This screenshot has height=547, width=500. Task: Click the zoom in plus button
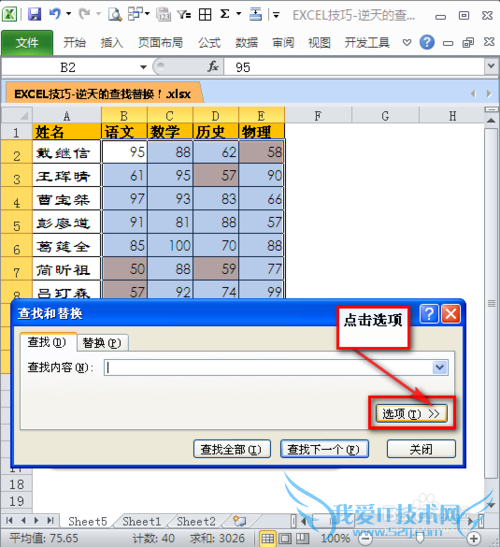(474, 538)
